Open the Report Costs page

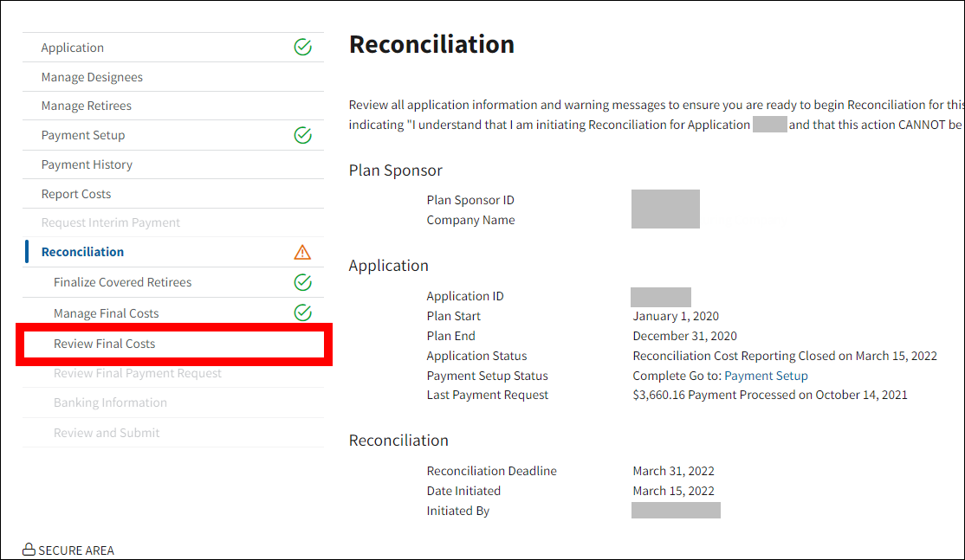(76, 194)
